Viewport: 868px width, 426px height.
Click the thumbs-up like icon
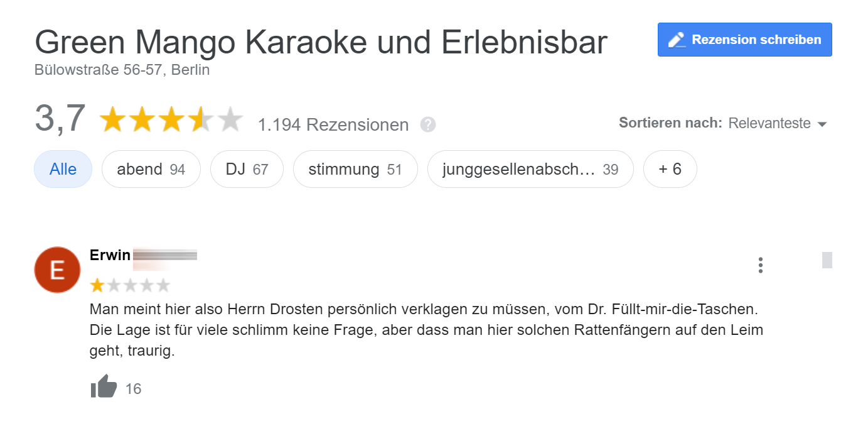(x=104, y=386)
